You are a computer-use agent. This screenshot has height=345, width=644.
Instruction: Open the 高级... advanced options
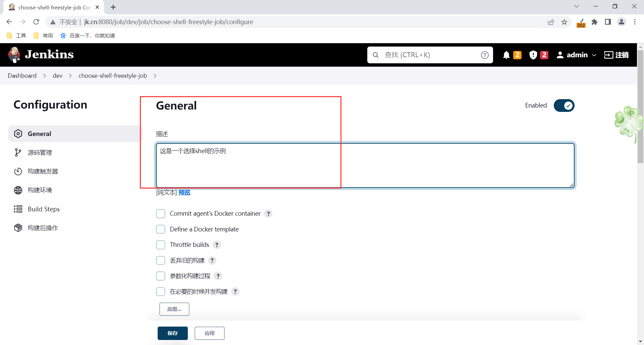(174, 309)
